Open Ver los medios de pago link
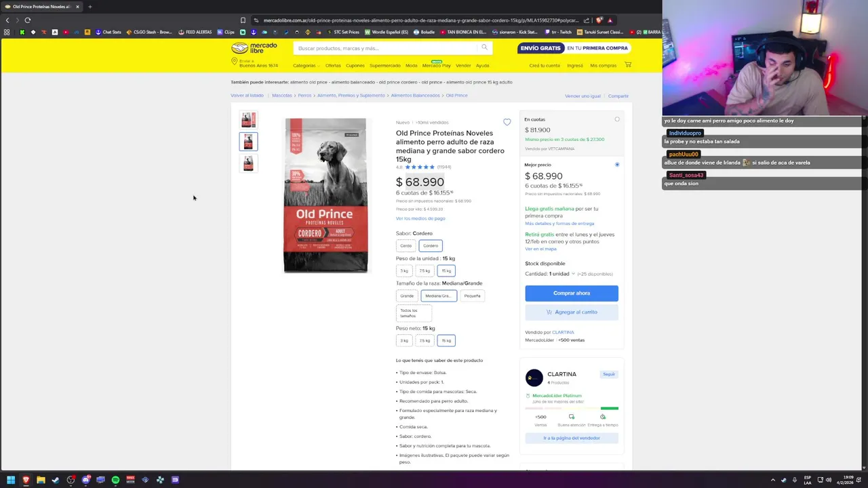The image size is (868, 488). click(420, 218)
